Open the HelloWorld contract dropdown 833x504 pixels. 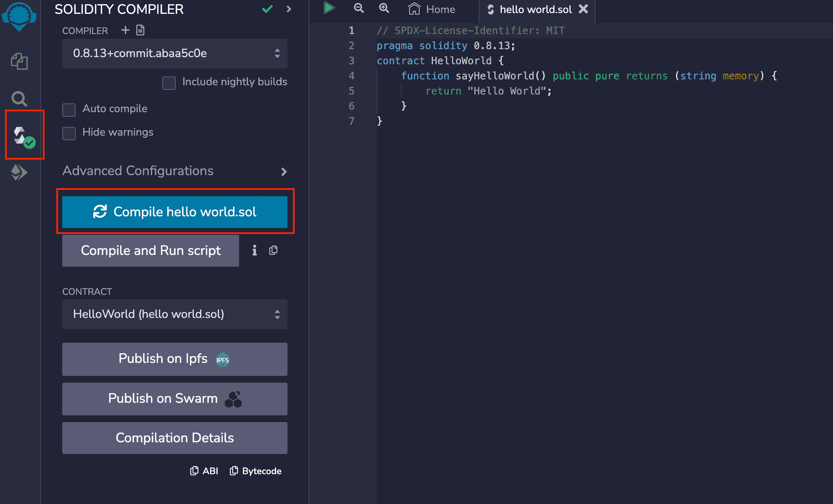[x=174, y=314]
